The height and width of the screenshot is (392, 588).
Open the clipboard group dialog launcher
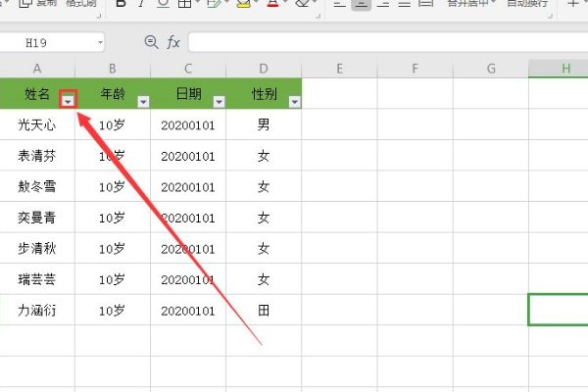click(99, 16)
